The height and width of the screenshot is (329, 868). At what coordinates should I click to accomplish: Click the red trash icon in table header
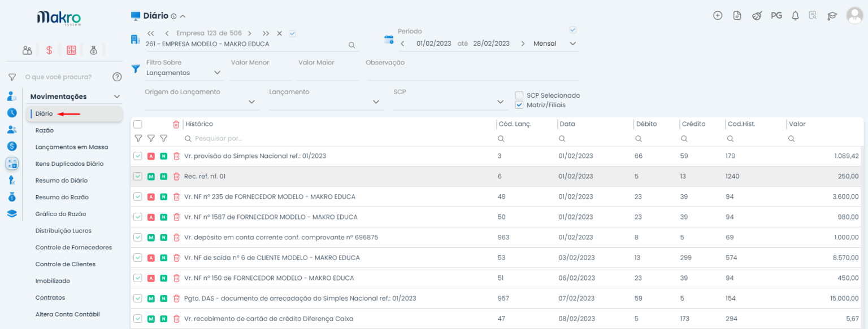(x=176, y=124)
